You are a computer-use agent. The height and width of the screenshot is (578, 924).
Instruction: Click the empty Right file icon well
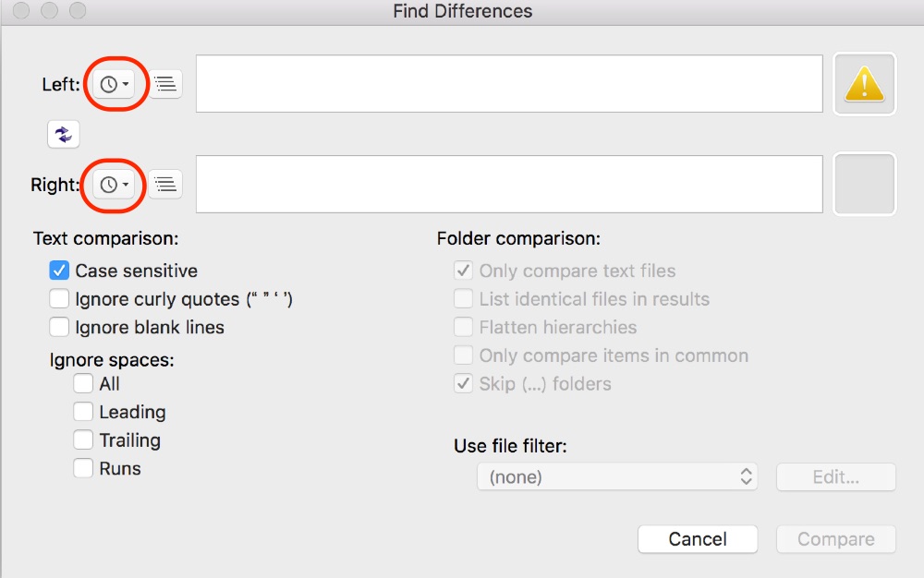point(865,185)
